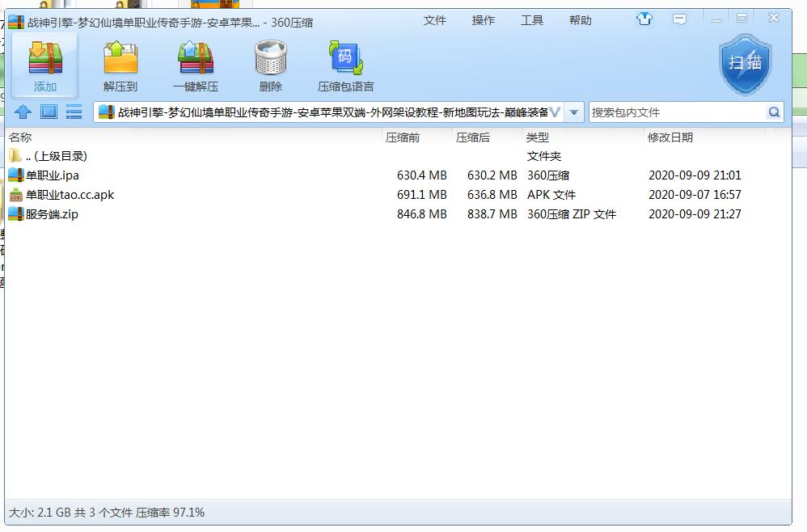Image resolution: width=807 pixels, height=532 pixels.
Task: Expand the address path dropdown arrow
Action: pos(574,112)
